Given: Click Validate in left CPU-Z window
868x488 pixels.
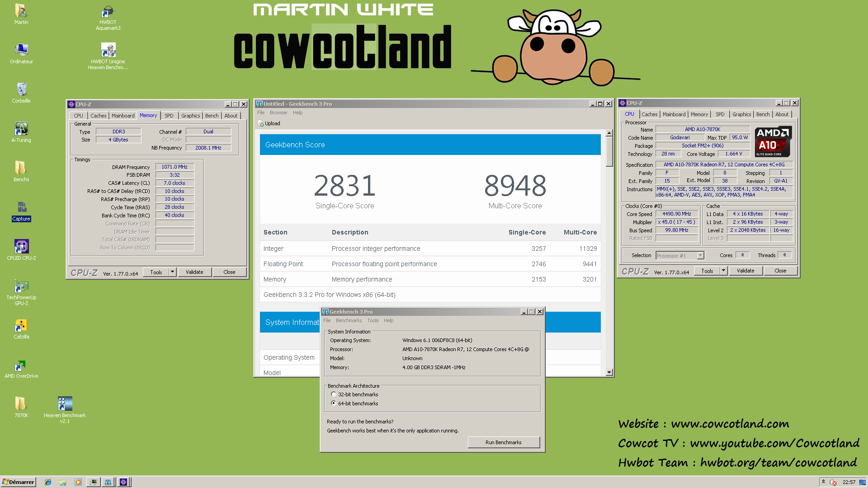Looking at the screenshot, I should coord(194,272).
